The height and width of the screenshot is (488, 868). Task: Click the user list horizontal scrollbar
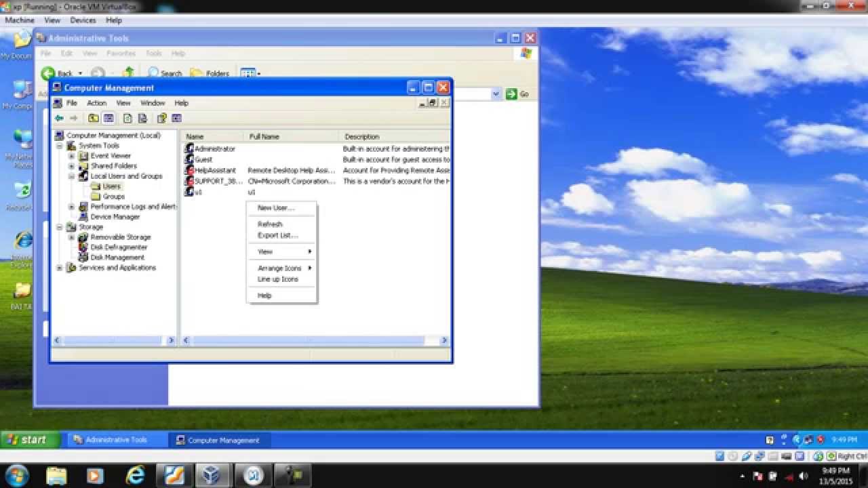click(315, 340)
